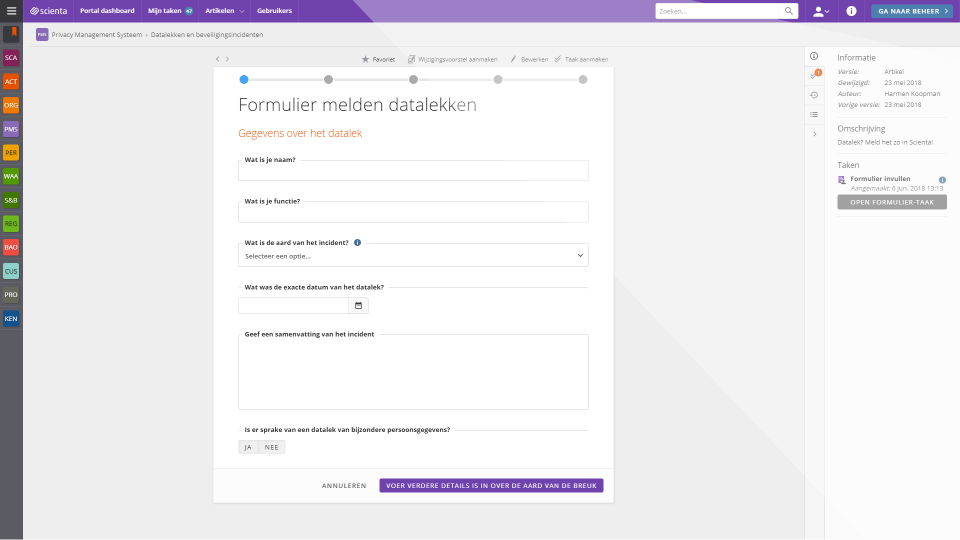Viewport: 960px width, 540px height.
Task: Open the BAO module tile
Action: [11, 247]
